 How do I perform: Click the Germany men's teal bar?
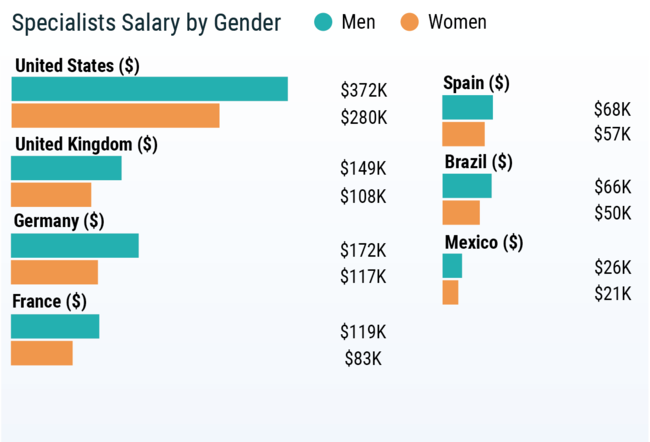(75, 246)
